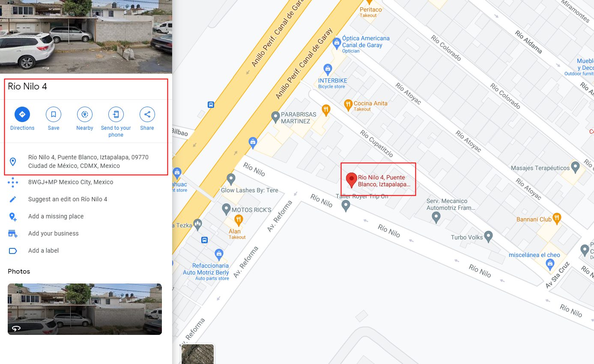The height and width of the screenshot is (364, 594).
Task: Open the street view photo under Photos
Action: click(85, 309)
